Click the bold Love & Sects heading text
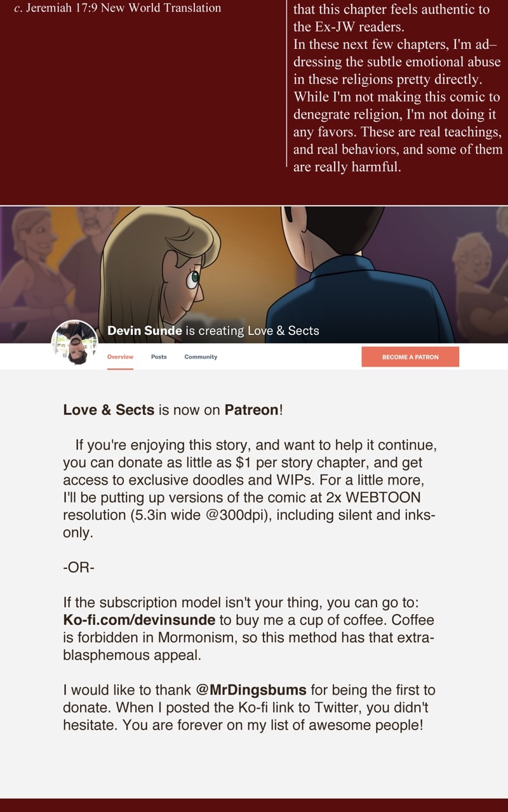 click(109, 410)
